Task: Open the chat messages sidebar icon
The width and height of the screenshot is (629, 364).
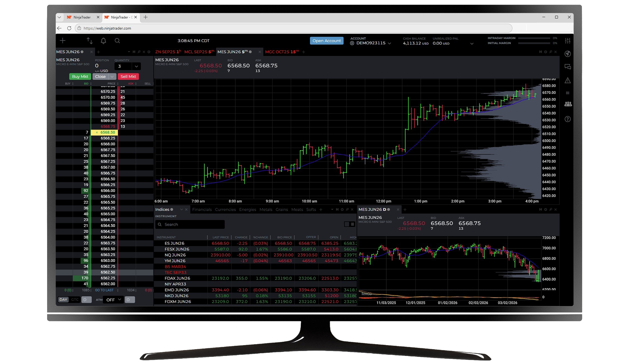Action: (x=568, y=67)
